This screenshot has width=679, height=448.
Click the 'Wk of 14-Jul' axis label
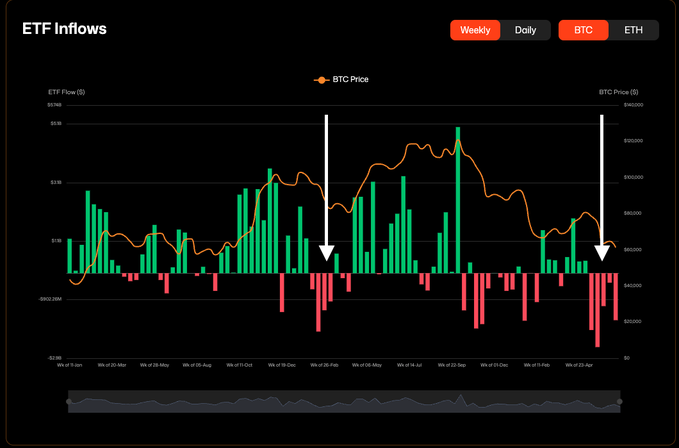(x=409, y=365)
